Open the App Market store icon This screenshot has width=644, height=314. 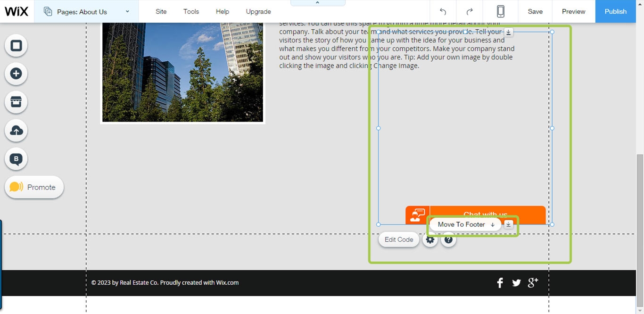tap(16, 102)
